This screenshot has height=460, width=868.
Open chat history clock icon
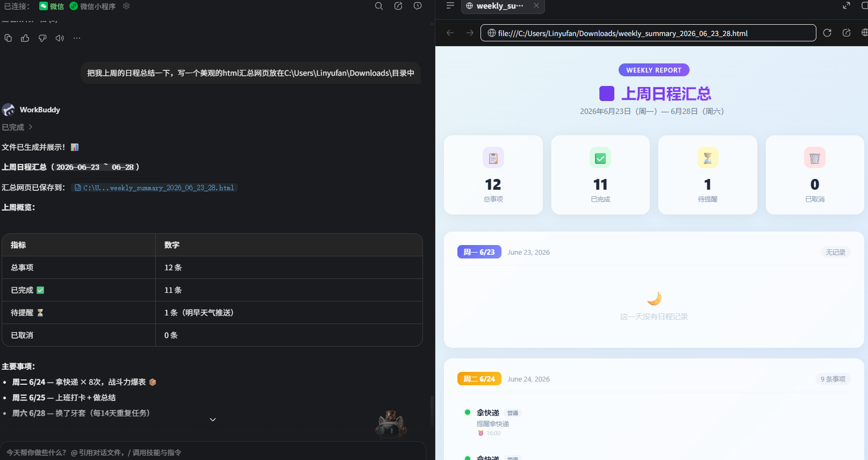point(418,6)
